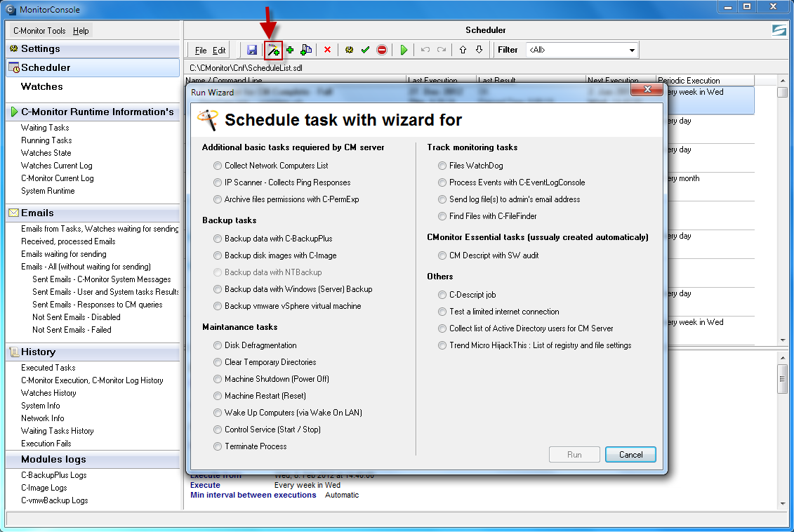This screenshot has height=532, width=794.
Task: Select Machine Restart (Reset) radio button
Action: (x=217, y=396)
